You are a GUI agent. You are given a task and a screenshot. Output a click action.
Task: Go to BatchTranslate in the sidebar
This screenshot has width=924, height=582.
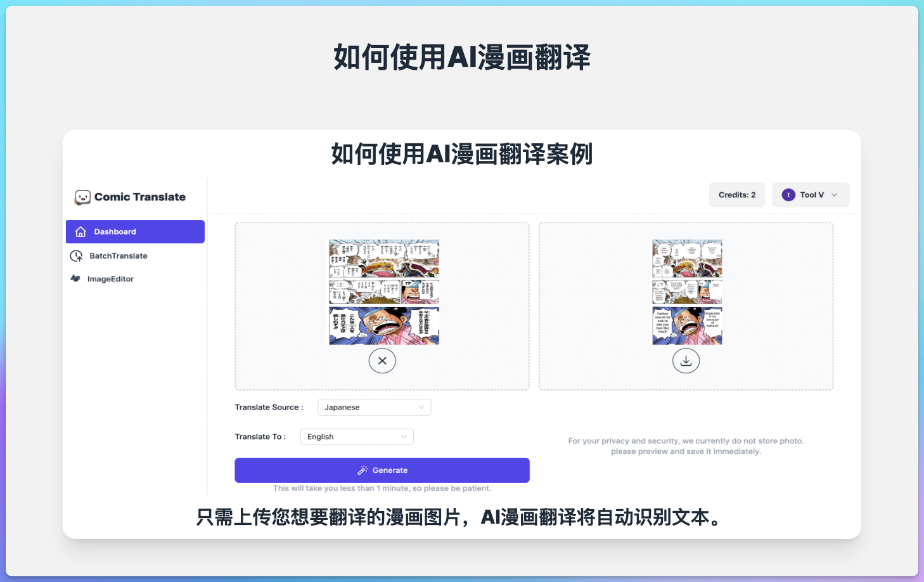point(118,255)
